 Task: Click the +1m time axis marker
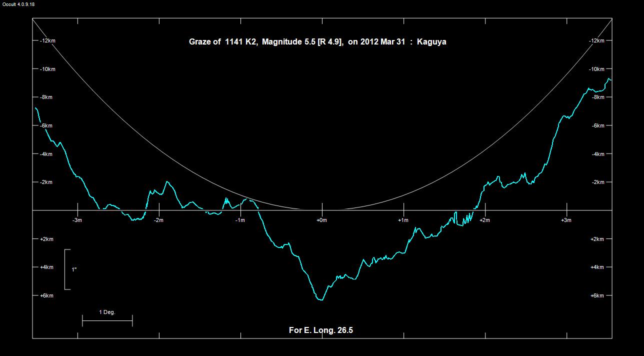click(403, 220)
